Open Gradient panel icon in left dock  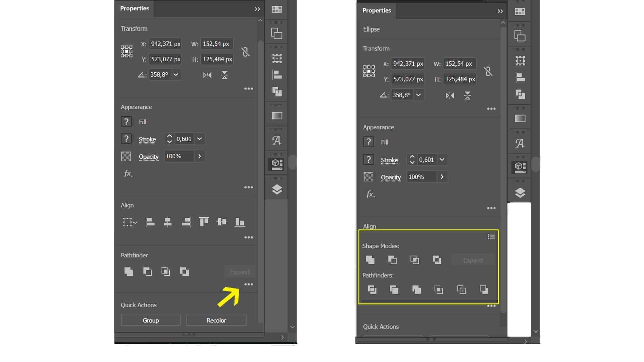277,116
